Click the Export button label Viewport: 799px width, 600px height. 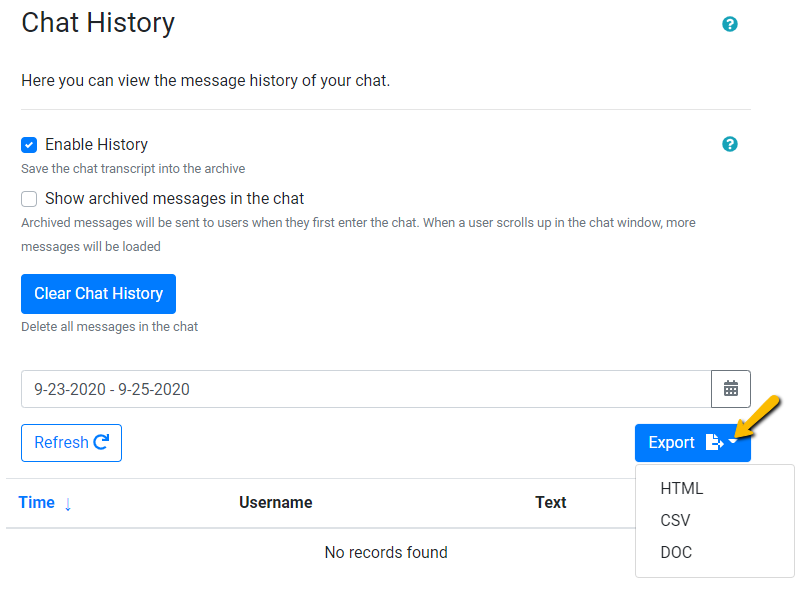[671, 443]
